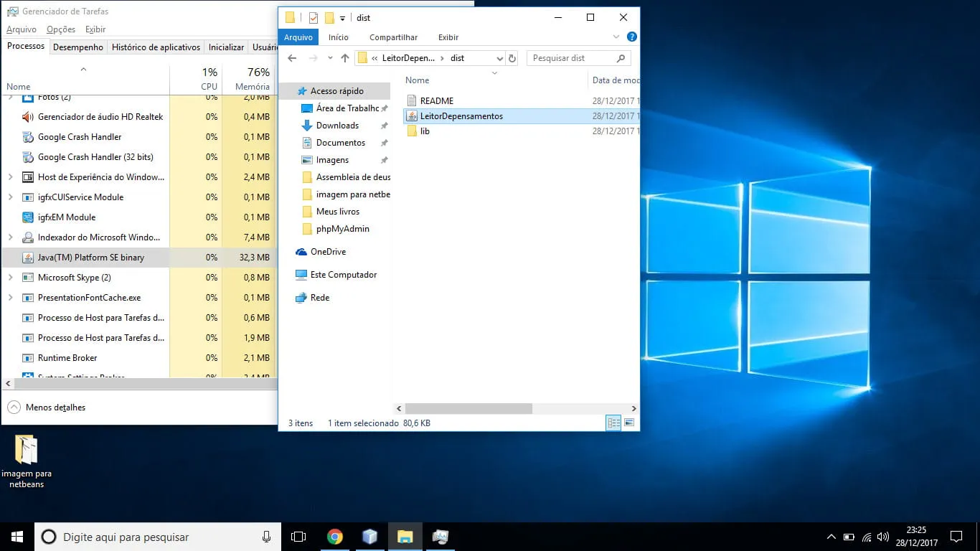Screen dimensions: 980x551
Task: Open the lib folder
Action: pyautogui.click(x=425, y=131)
